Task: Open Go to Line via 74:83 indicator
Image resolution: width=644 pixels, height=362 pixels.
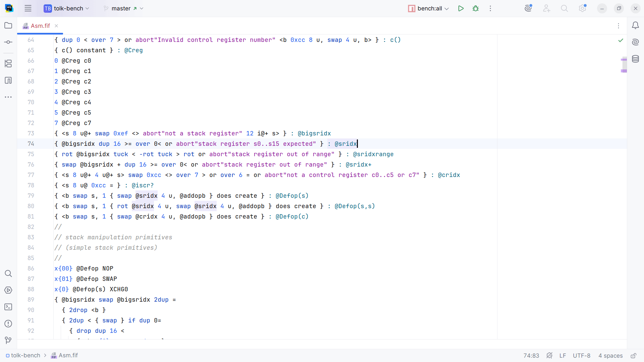Action: (531, 356)
